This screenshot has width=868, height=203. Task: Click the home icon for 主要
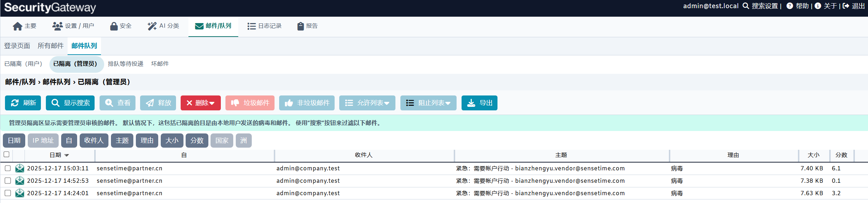(17, 26)
